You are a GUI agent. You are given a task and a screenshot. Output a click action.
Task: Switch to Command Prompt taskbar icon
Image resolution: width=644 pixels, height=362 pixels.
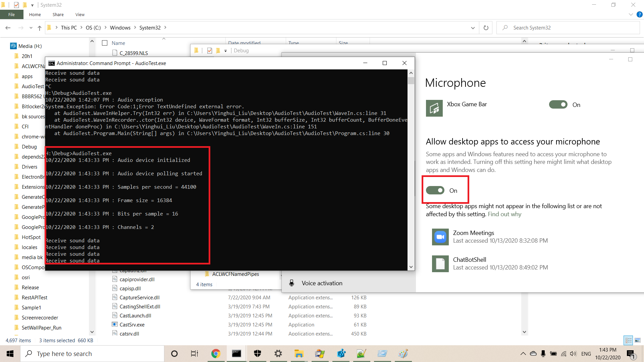tap(236, 354)
